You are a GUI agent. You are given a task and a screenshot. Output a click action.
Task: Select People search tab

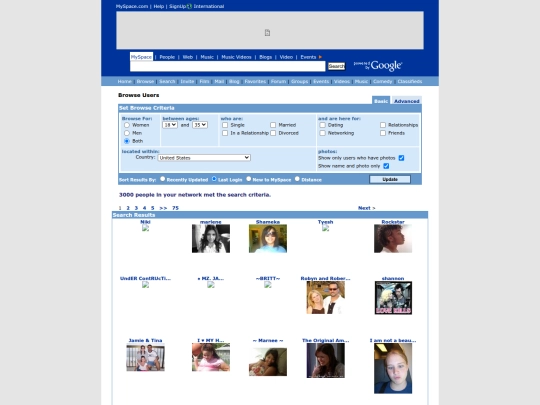[x=167, y=57]
